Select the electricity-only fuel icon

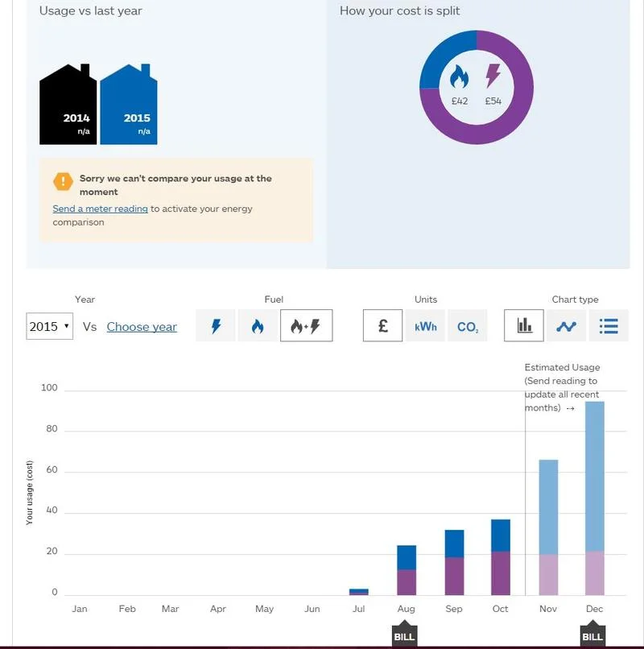pos(216,326)
